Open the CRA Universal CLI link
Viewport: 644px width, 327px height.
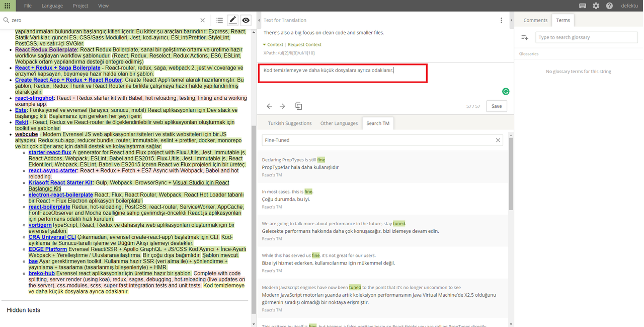[x=52, y=237]
